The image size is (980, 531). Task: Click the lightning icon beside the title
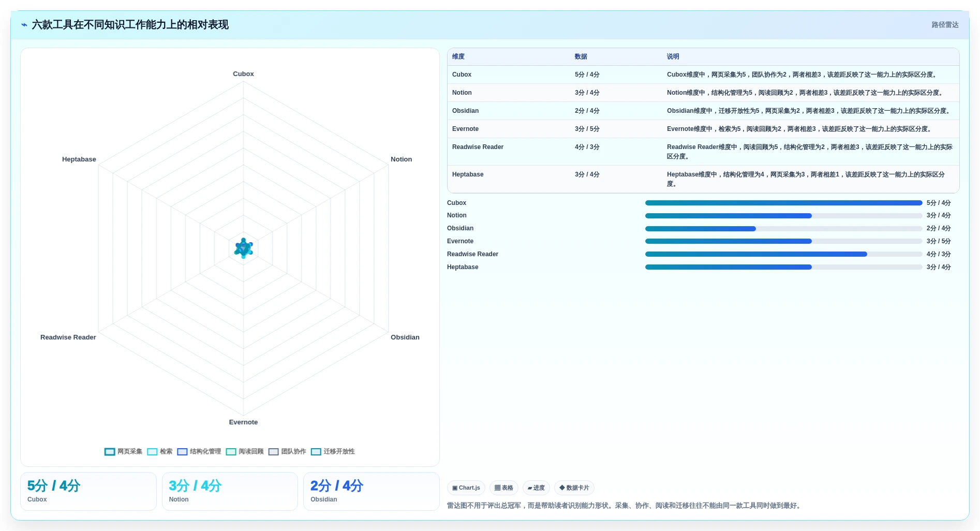(24, 25)
